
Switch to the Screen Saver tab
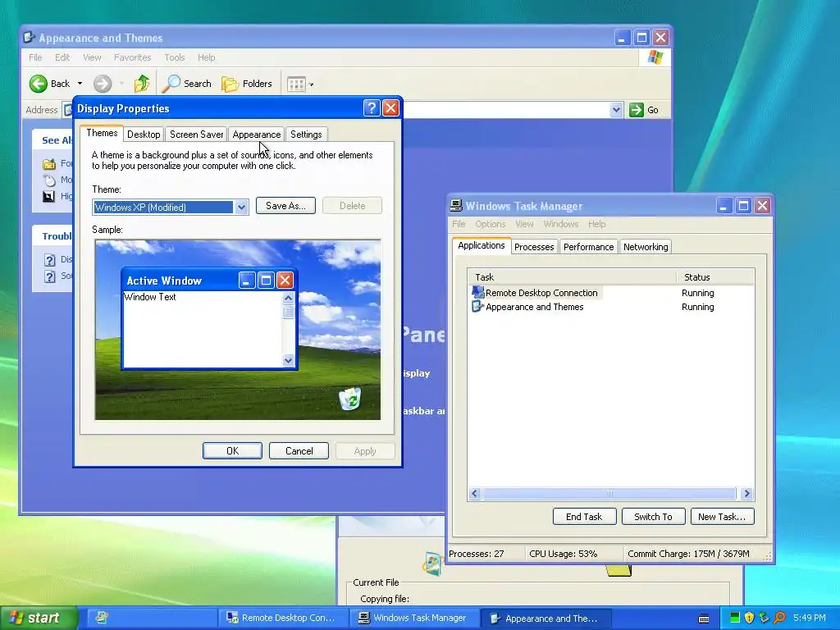click(196, 135)
